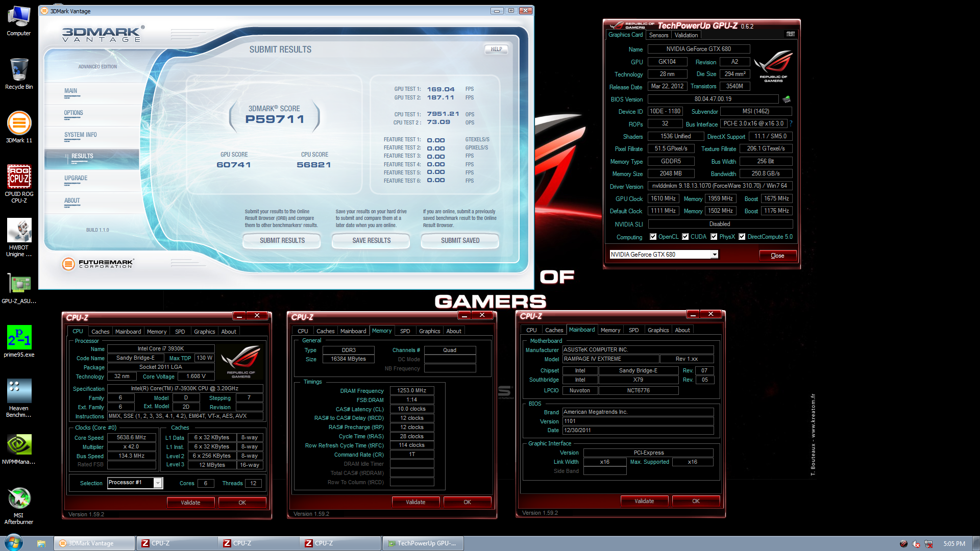Open the Windows Start orb
This screenshot has height=551, width=980.
pos(14,543)
